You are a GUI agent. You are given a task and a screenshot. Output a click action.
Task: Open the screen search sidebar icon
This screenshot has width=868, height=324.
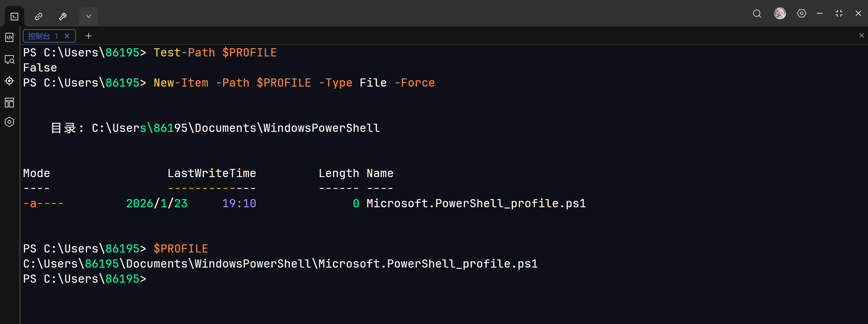coord(9,60)
